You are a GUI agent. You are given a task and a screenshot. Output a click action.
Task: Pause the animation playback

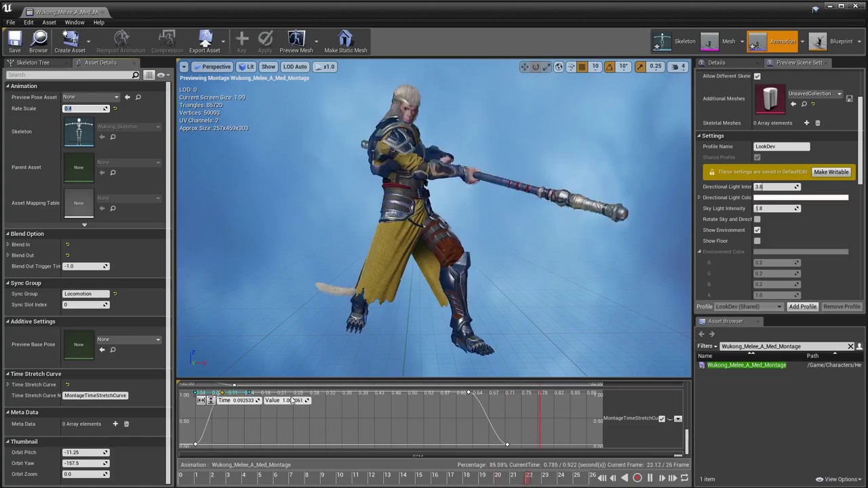point(650,478)
